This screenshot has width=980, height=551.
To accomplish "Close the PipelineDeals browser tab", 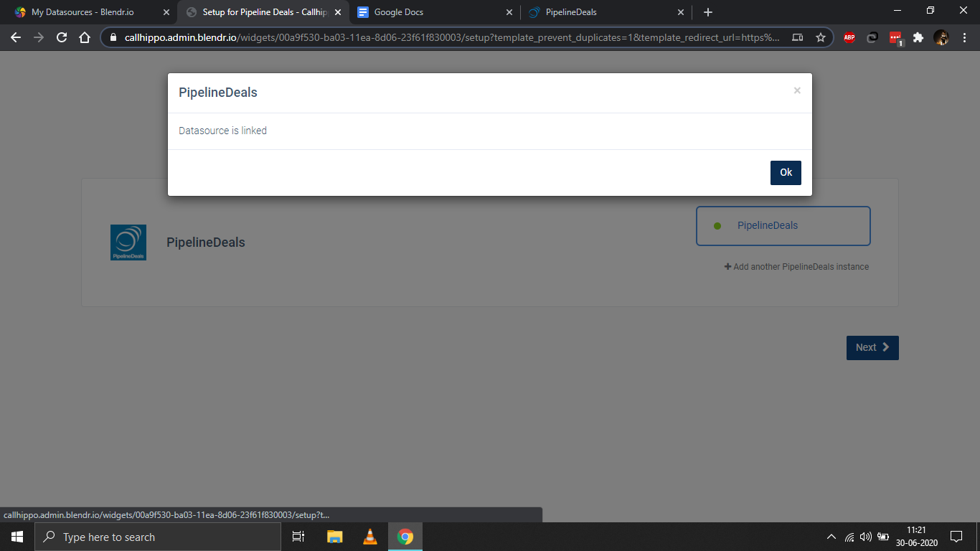I will pyautogui.click(x=681, y=12).
